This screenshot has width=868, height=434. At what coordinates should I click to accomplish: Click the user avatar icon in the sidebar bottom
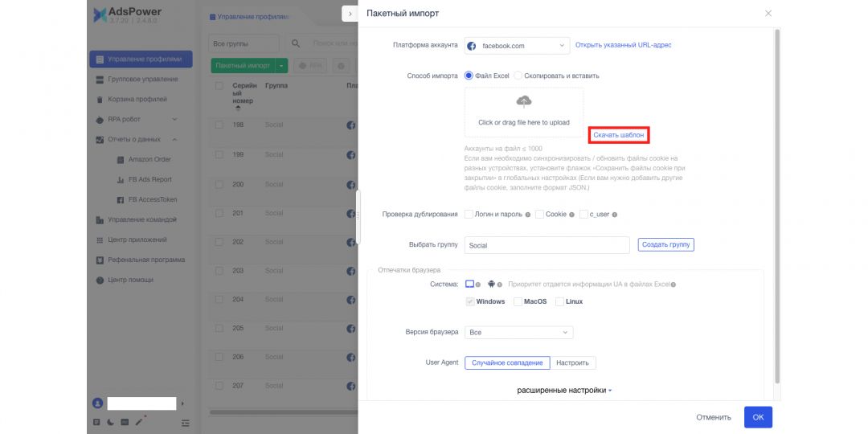coord(97,403)
